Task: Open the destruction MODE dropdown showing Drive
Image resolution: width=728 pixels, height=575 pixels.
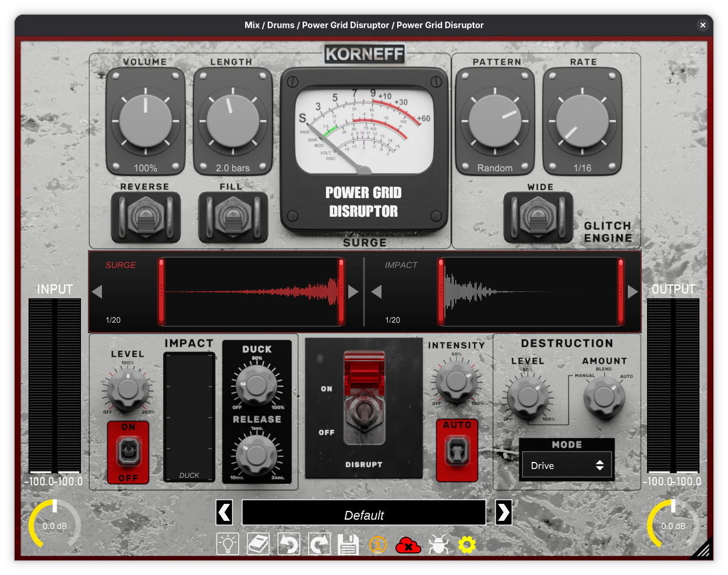Action: pos(567,465)
